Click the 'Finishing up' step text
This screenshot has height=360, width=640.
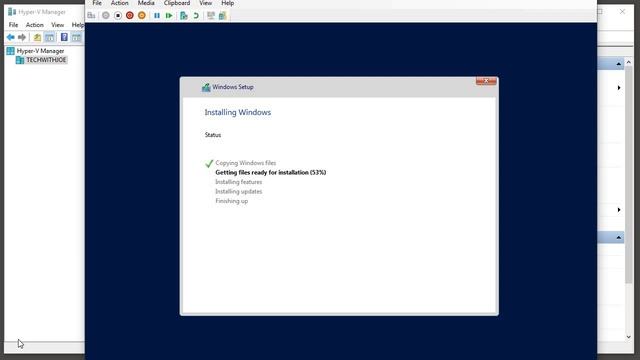coord(231,201)
